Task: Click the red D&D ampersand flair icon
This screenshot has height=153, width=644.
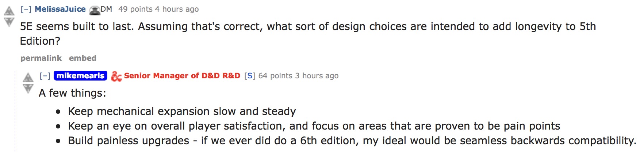Action: 116,76
